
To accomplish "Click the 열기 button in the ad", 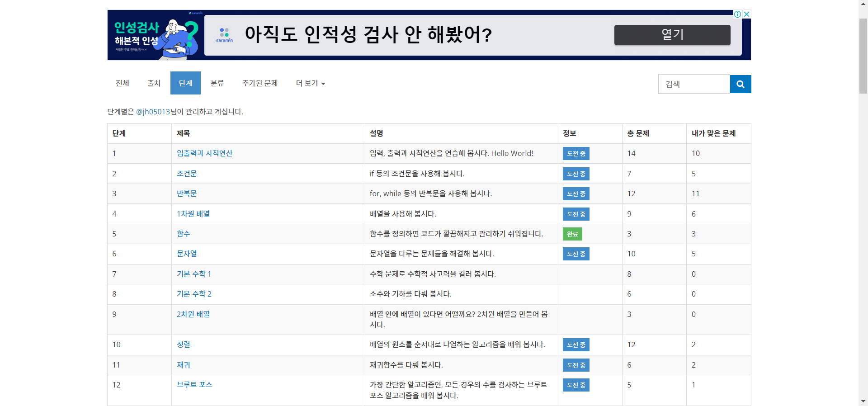I will click(672, 35).
